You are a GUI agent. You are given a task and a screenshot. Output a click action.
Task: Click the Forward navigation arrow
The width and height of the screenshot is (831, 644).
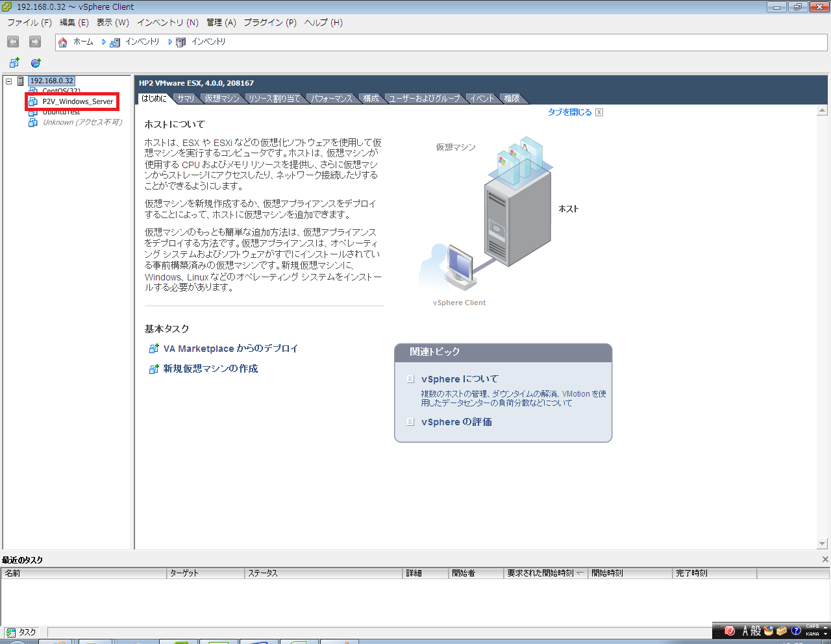35,42
